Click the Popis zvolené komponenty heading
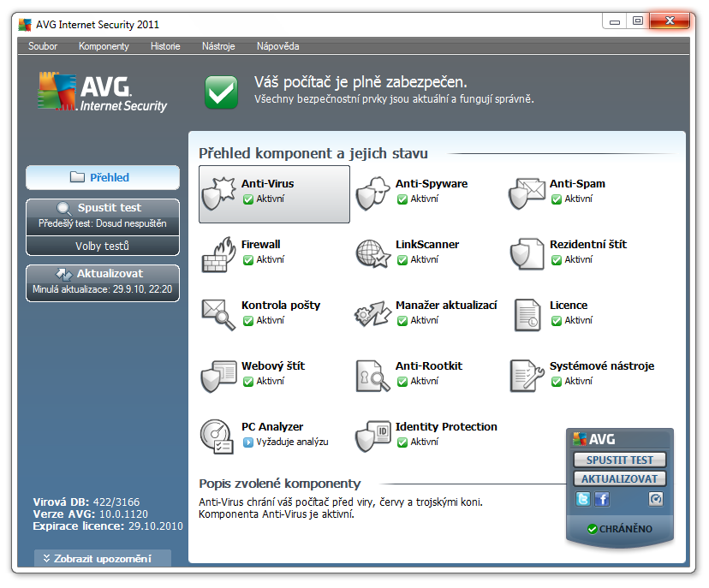Screen dimensions: 709x588 280,484
